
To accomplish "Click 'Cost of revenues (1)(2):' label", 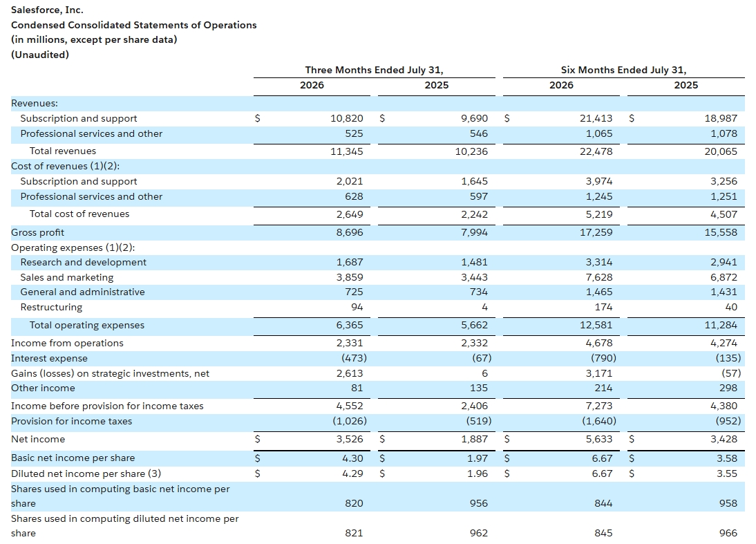I will [65, 166].
